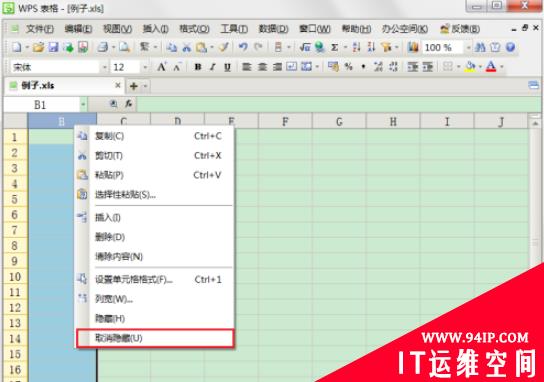
Task: Open the 插入(I) menu in menu bar
Action: click(x=155, y=29)
